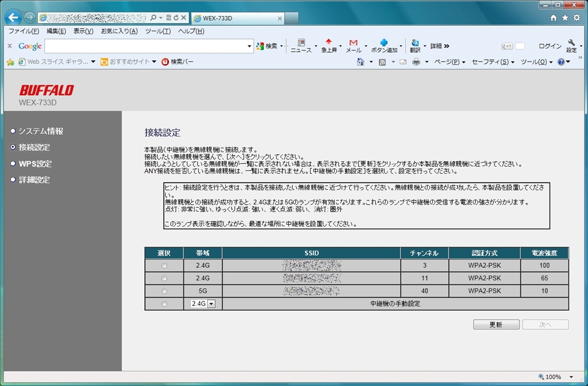Open the お気に入り(A) favorites menu
Image resolution: width=588 pixels, height=386 pixels.
point(119,31)
